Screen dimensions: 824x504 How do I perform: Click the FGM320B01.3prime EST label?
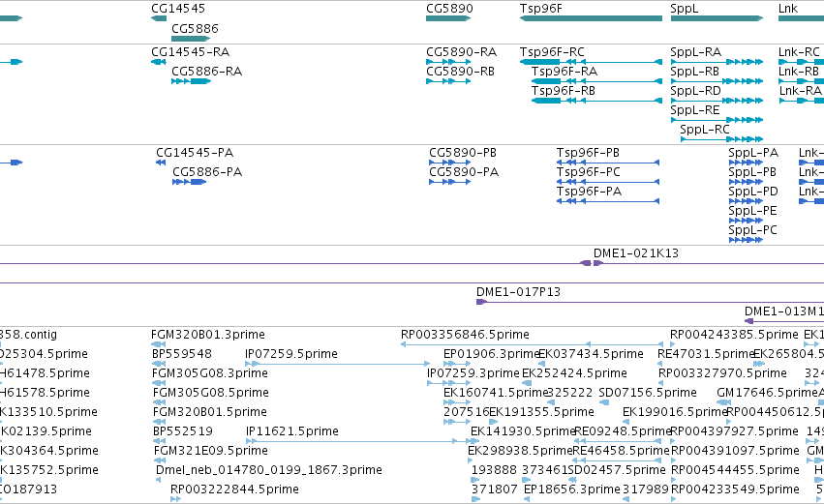[208, 335]
